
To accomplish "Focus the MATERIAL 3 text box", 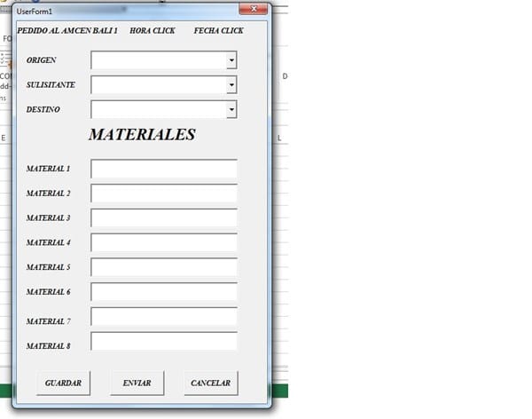I will [164, 217].
